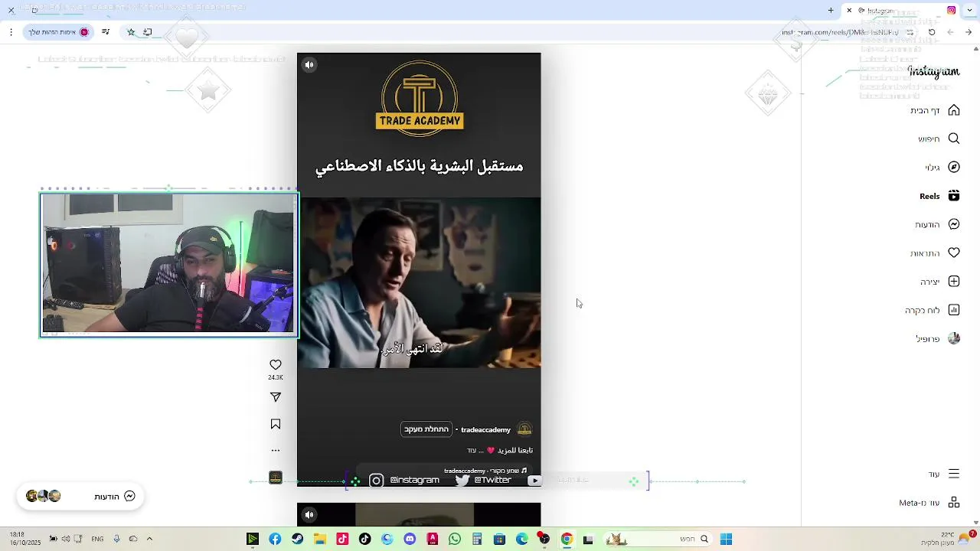Save the reel with the bookmark icon
The image size is (980, 551).
(x=276, y=424)
